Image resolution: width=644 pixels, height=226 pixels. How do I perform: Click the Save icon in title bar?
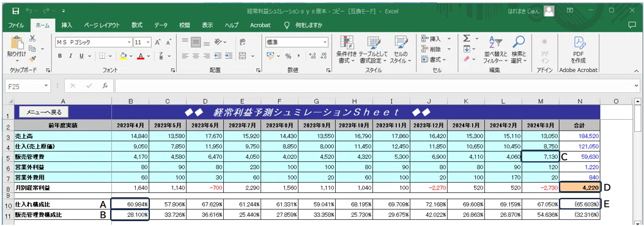tap(16, 11)
